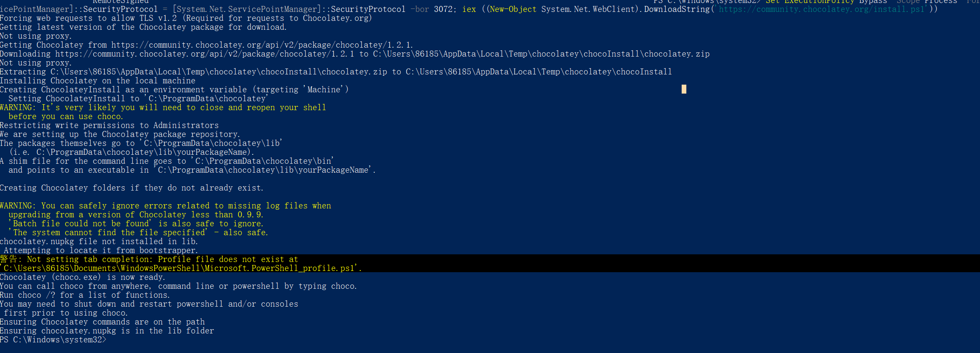Click the yellow 'WARNING: It's very likely' line

163,108
